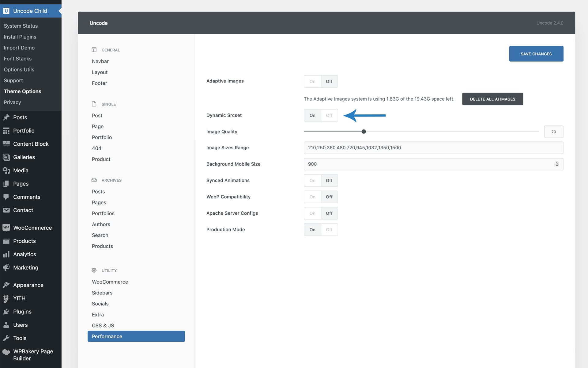Open the Archives Authors section
Image resolution: width=588 pixels, height=368 pixels.
click(101, 224)
